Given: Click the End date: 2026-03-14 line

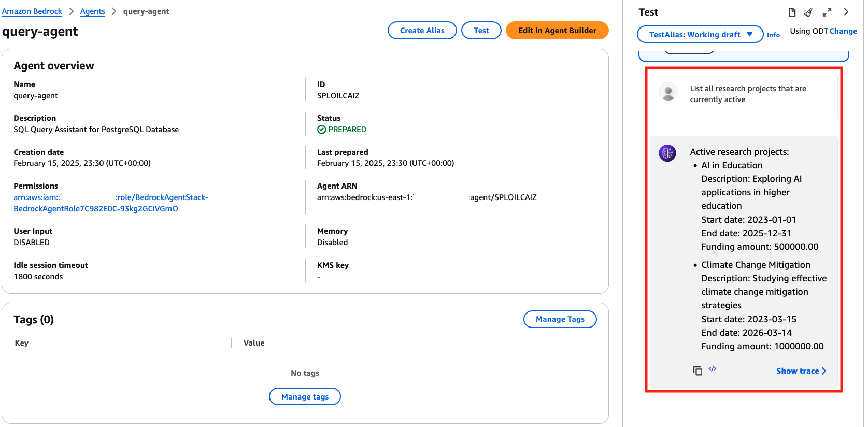Looking at the screenshot, I should [746, 333].
